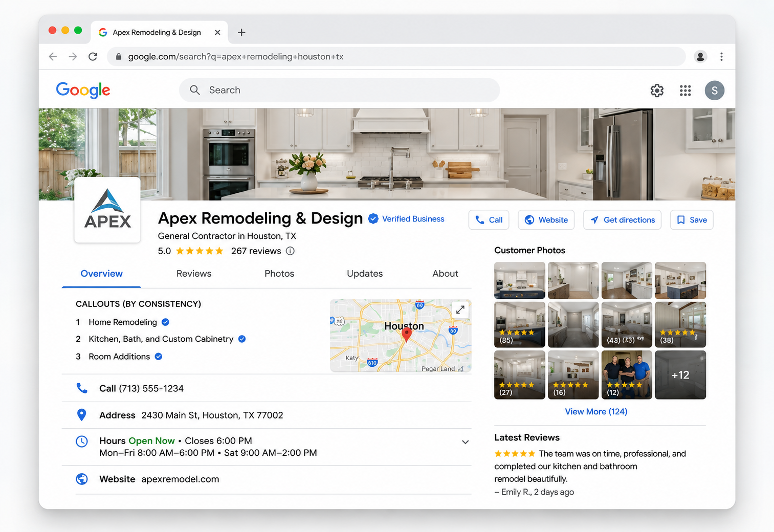This screenshot has height=532, width=774.
Task: Click the Room Additions callout
Action: click(119, 357)
